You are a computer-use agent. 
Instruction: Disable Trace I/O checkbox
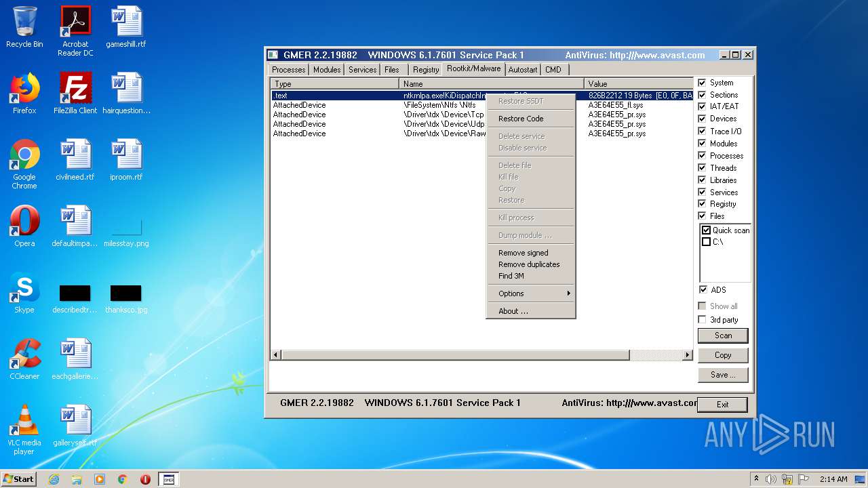[703, 131]
